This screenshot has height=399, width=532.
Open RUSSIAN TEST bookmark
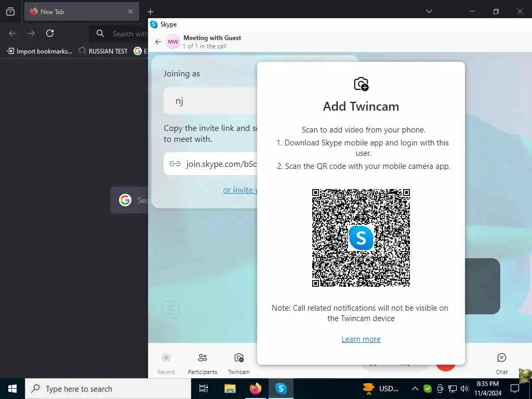coord(103,51)
